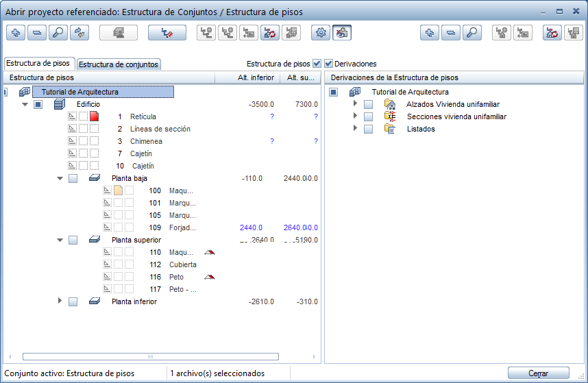Image resolution: width=588 pixels, height=383 pixels.
Task: Click the Alt. inferior column header
Action: tap(256, 78)
